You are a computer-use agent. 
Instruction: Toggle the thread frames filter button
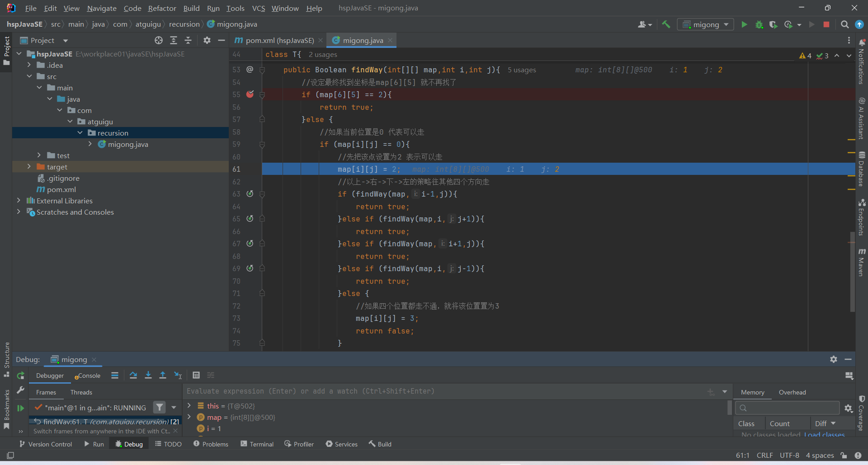[x=159, y=408]
